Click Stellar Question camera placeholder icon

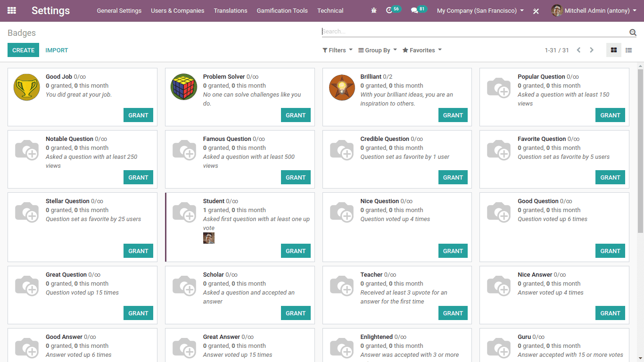pyautogui.click(x=27, y=212)
